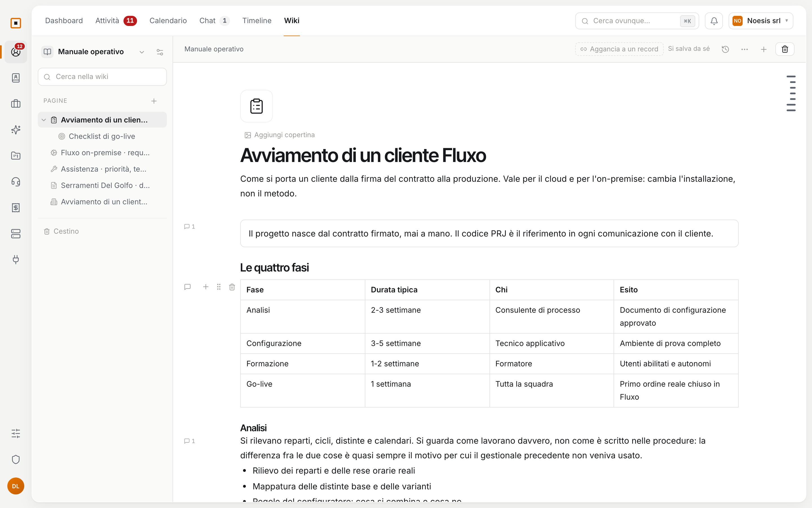Open the shield security sidebar icon

pyautogui.click(x=16, y=459)
